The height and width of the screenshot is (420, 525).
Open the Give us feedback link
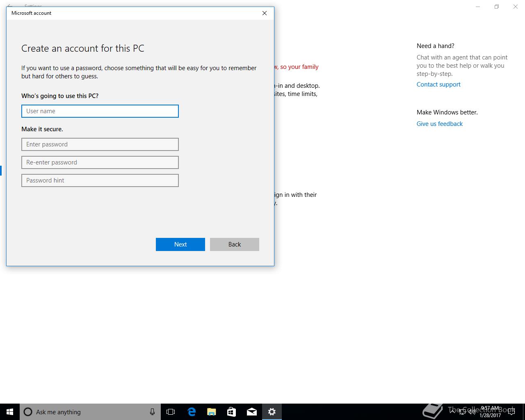pos(440,124)
